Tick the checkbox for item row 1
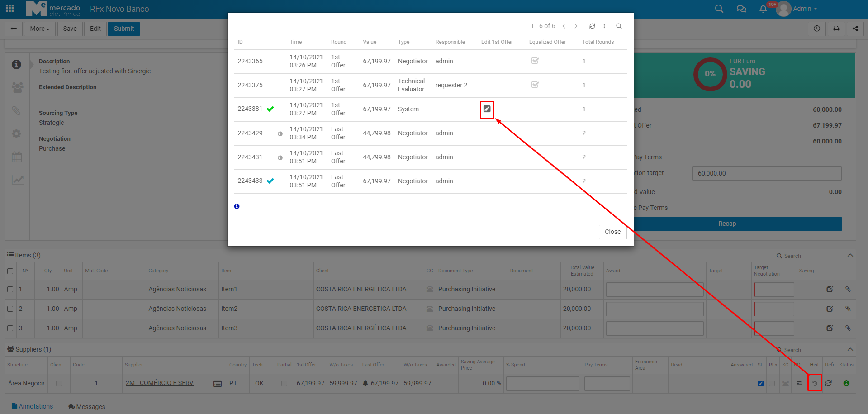The width and height of the screenshot is (868, 414). [x=10, y=290]
